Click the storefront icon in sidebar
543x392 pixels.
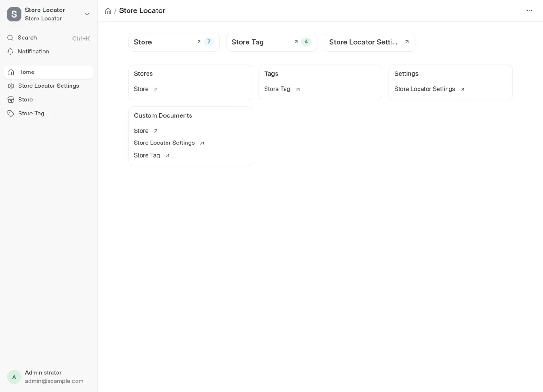[x=11, y=100]
